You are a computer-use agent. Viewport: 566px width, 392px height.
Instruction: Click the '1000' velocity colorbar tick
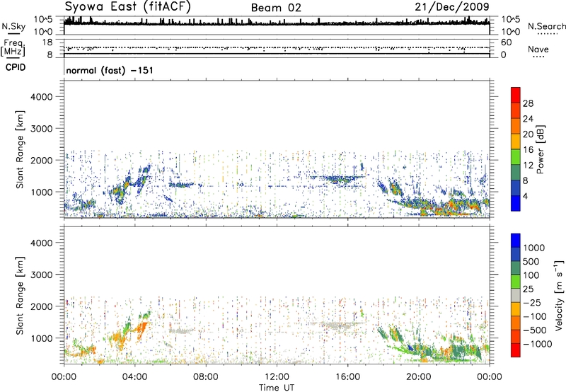coord(533,248)
